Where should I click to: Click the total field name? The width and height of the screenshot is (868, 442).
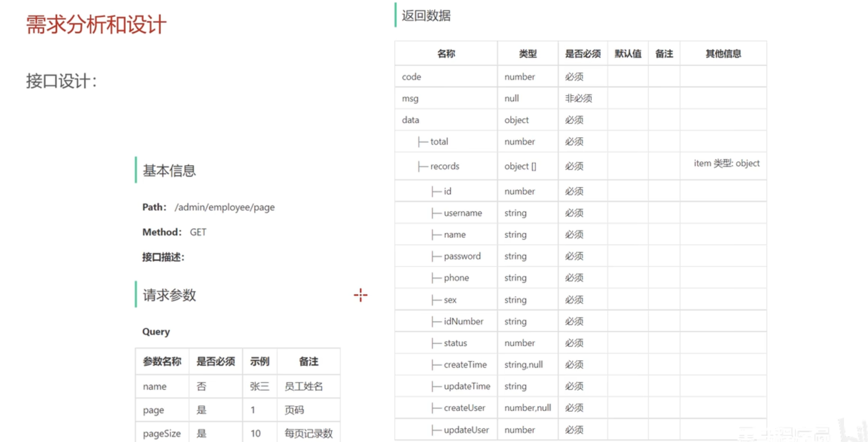tap(439, 142)
